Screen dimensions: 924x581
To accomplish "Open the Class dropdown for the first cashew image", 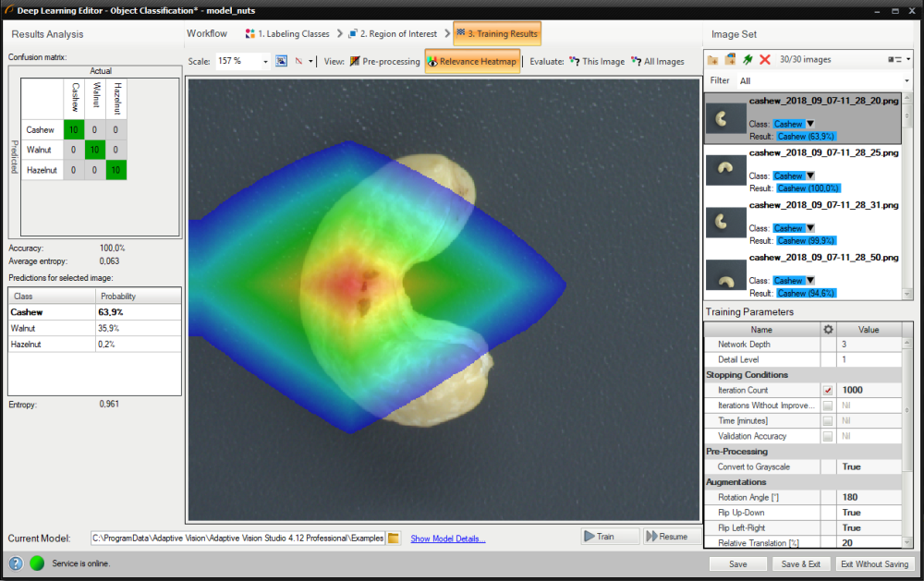I will click(810, 124).
